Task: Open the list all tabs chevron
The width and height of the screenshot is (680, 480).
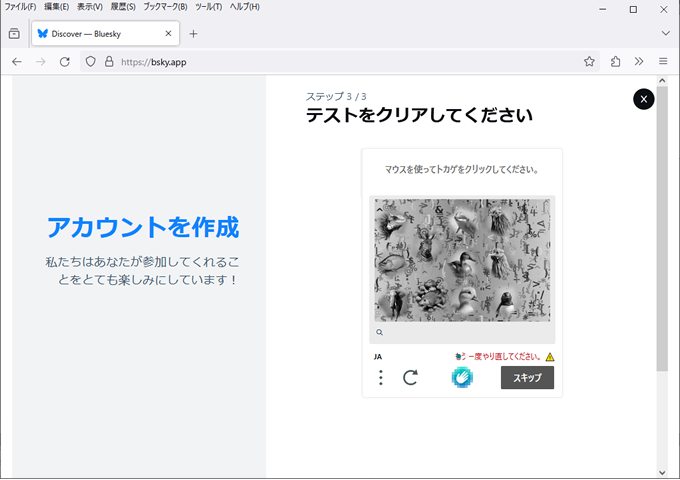Action: coord(665,33)
